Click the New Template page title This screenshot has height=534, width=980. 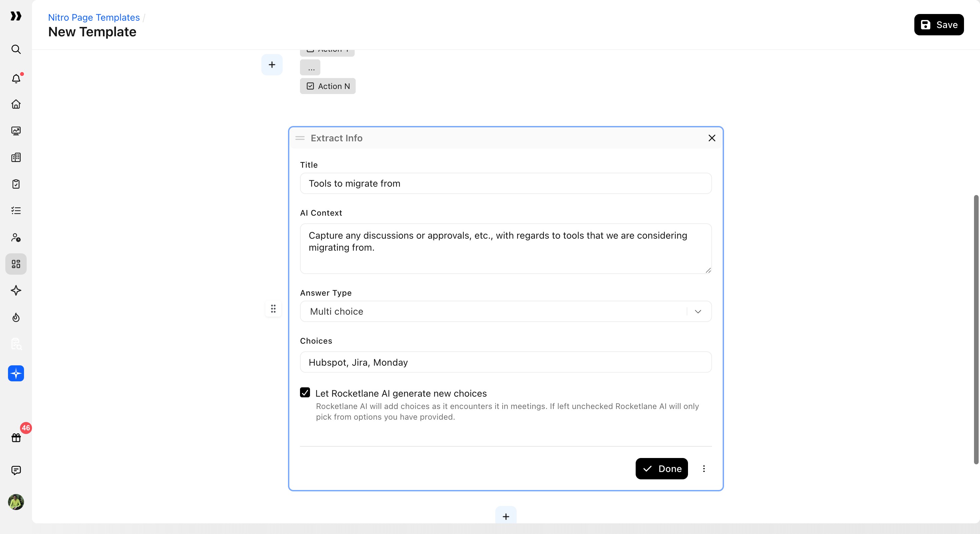(x=92, y=32)
